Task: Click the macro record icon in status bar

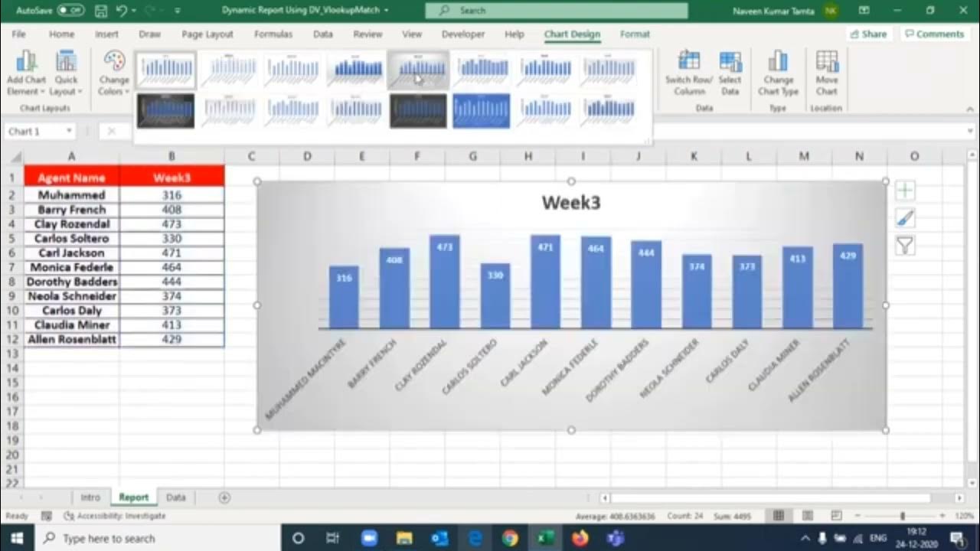Action: coord(47,517)
